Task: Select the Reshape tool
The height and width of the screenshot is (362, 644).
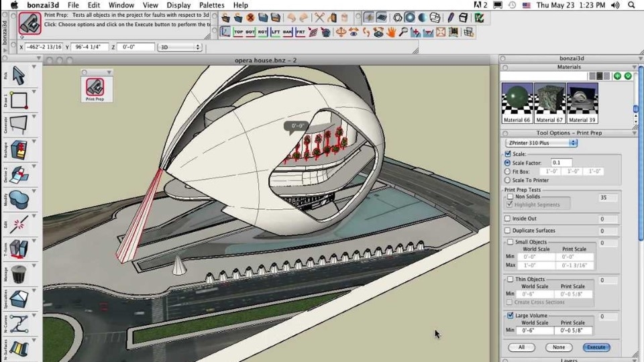Action: tap(19, 150)
